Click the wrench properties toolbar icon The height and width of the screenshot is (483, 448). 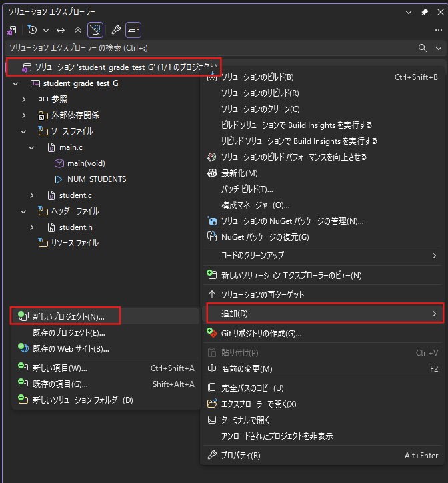pyautogui.click(x=116, y=30)
